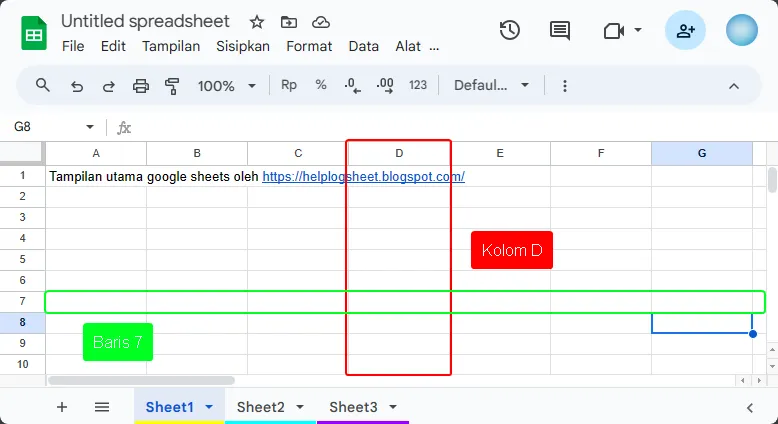Click the search menus magnifier icon
The image size is (778, 424).
pos(43,86)
